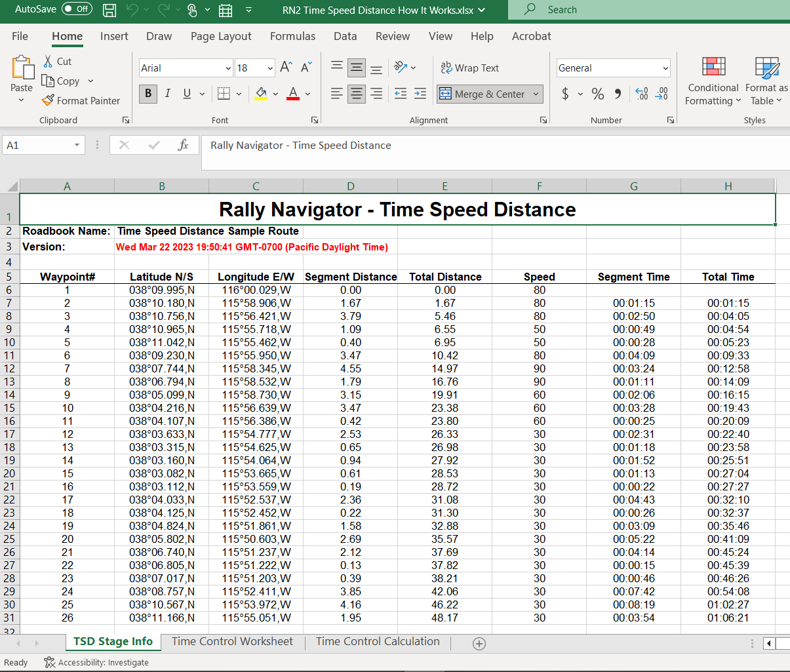Toggle Middle Align button
Screen dimensions: 790x672
coord(357,67)
